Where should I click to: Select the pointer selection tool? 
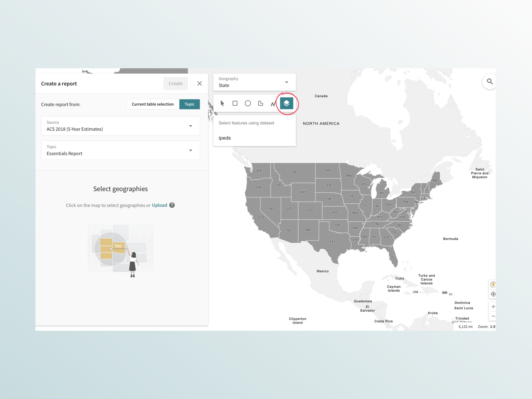[x=222, y=104]
